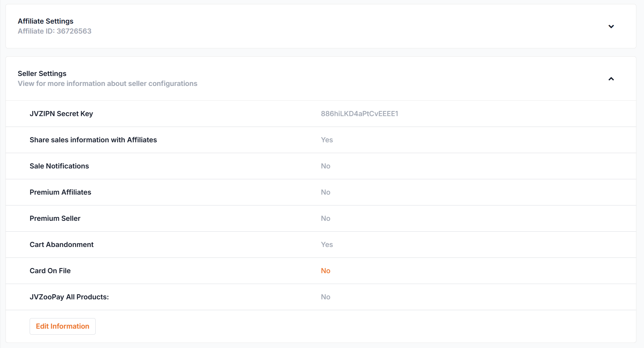Click the Yes value for Cart Abandonment
644x348 pixels.
tap(327, 244)
